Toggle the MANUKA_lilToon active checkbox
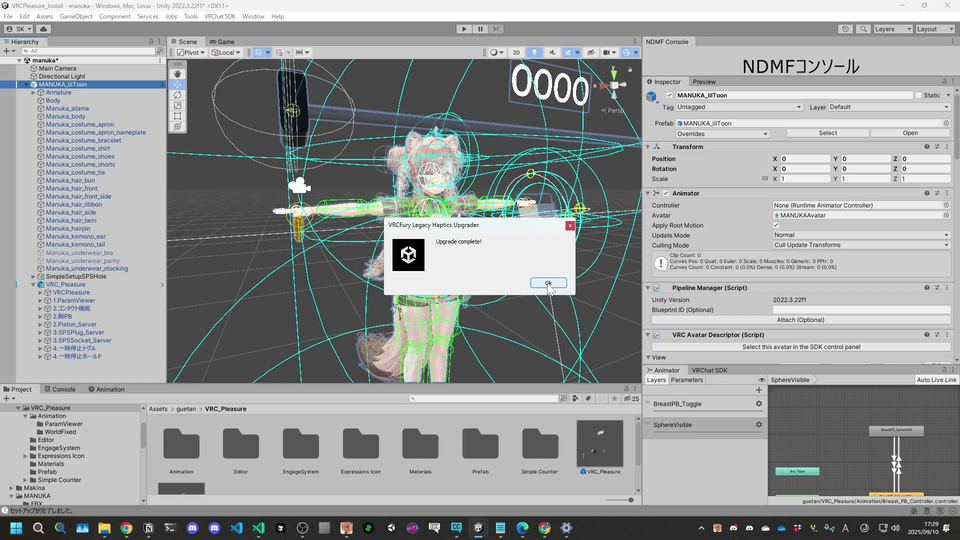The height and width of the screenshot is (540, 960). click(669, 96)
